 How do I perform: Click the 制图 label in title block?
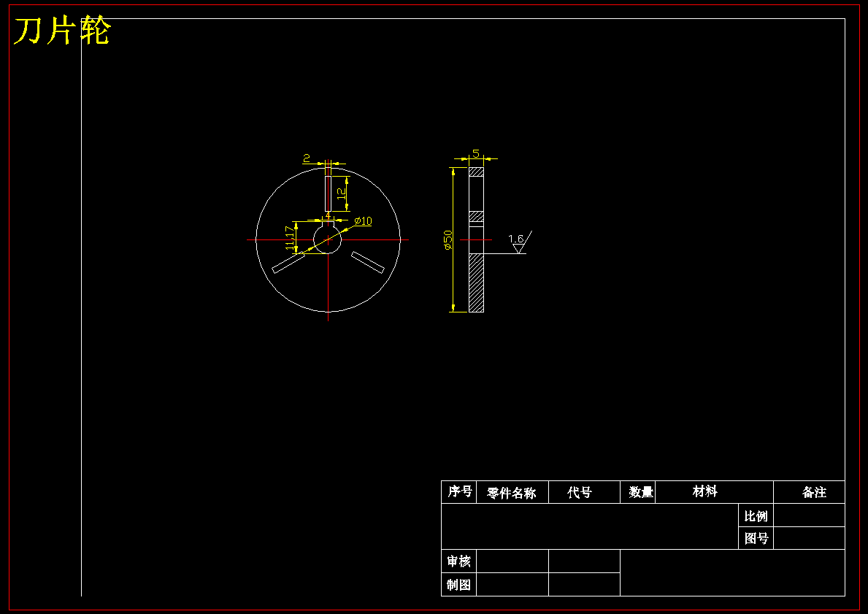pyautogui.click(x=459, y=584)
